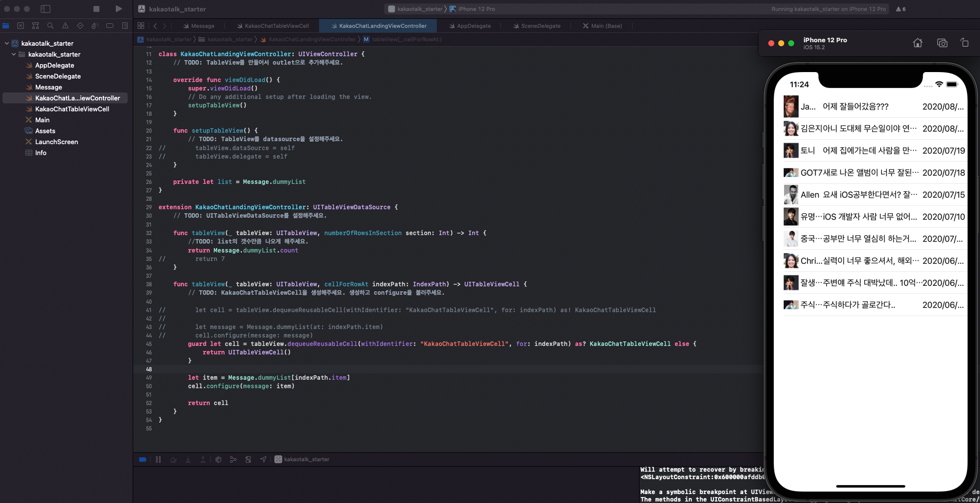Open the last chat row starting with 주식
This screenshot has height=503, width=980.
point(875,305)
